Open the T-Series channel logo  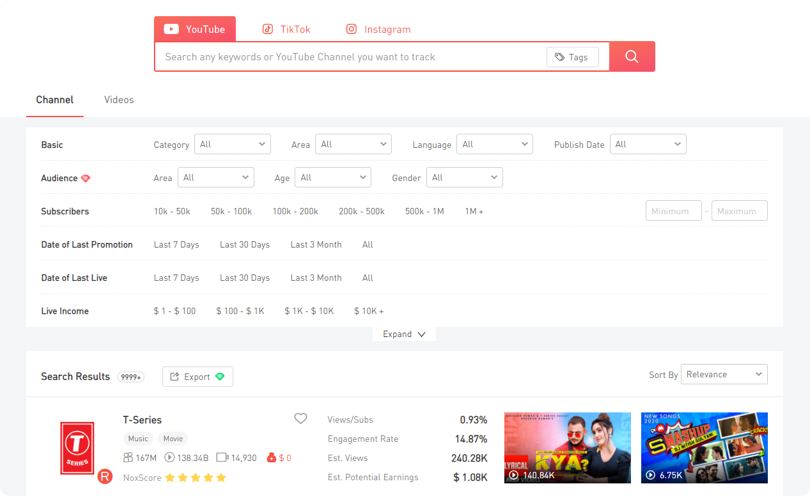(x=77, y=448)
